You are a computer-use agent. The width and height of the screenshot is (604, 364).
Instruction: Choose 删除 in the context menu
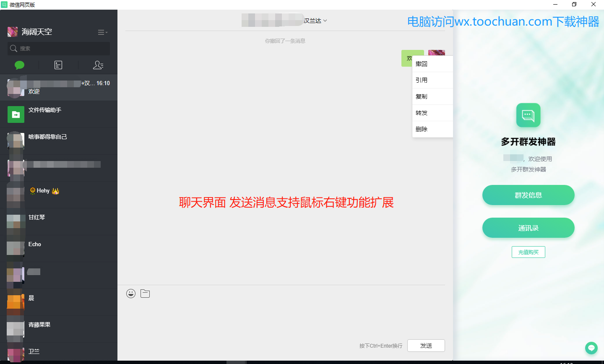(x=432, y=129)
